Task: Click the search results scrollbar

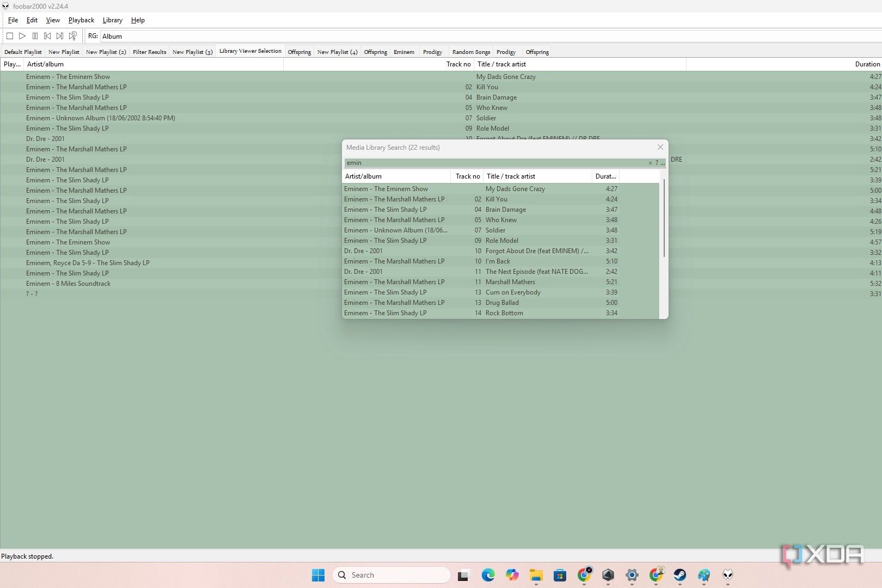Action: [664, 218]
